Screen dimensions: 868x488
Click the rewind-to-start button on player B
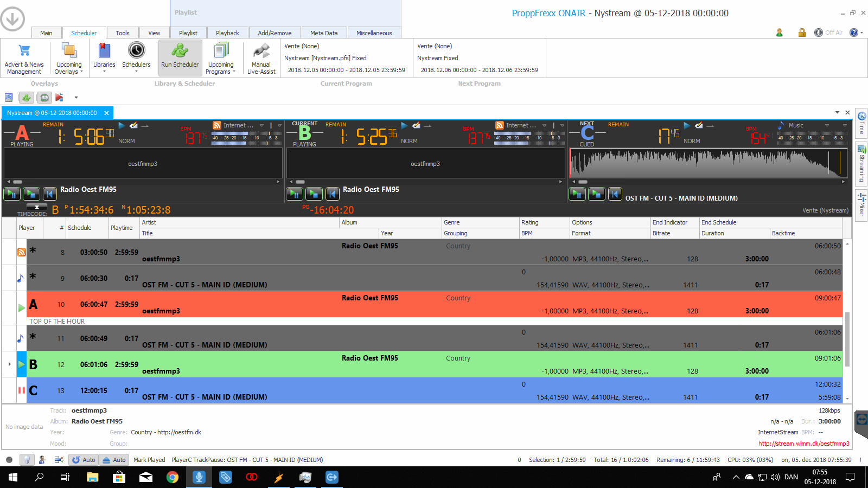(333, 193)
